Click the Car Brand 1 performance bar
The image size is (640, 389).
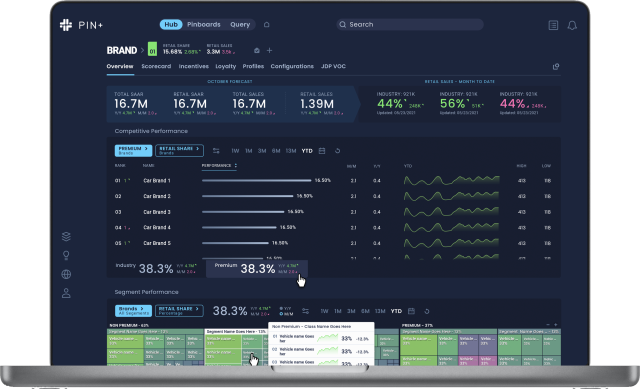click(256, 180)
